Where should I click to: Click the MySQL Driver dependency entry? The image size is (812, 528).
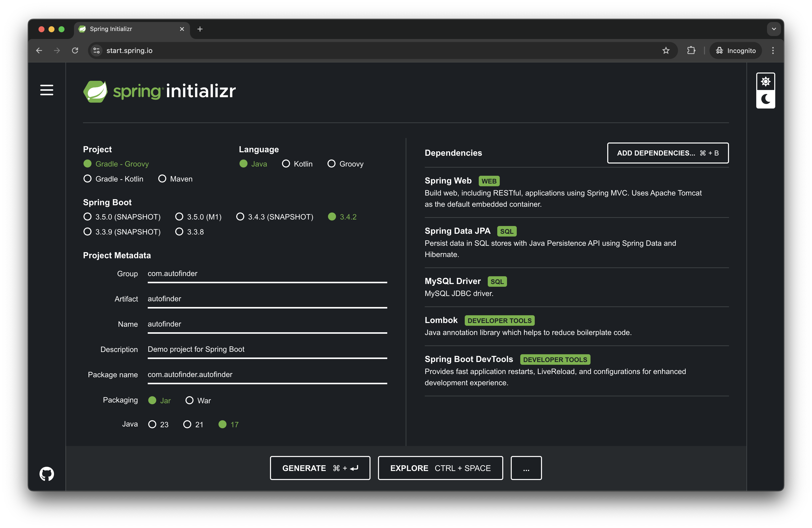[576, 287]
